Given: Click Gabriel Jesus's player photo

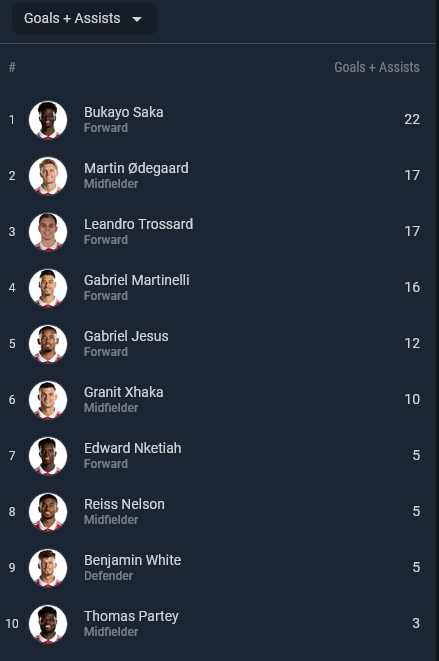Looking at the screenshot, I should [48, 344].
